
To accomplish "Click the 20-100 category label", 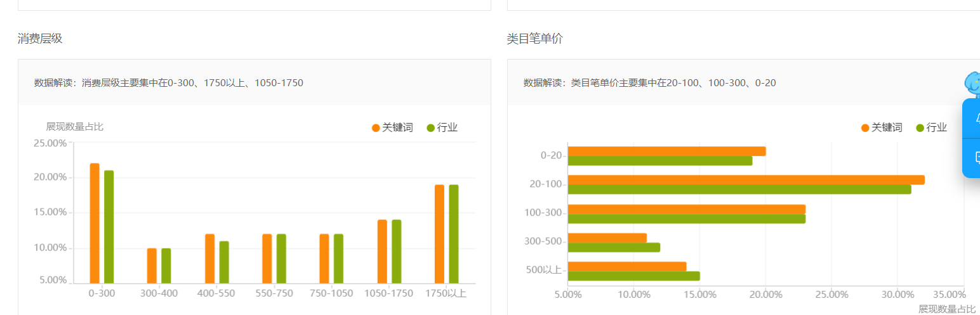I will click(x=546, y=184).
